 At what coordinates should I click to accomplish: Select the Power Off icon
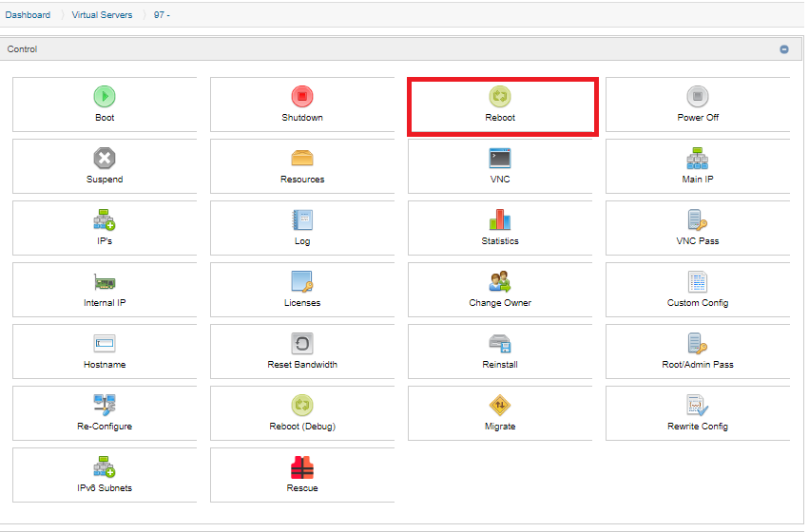coord(698,96)
